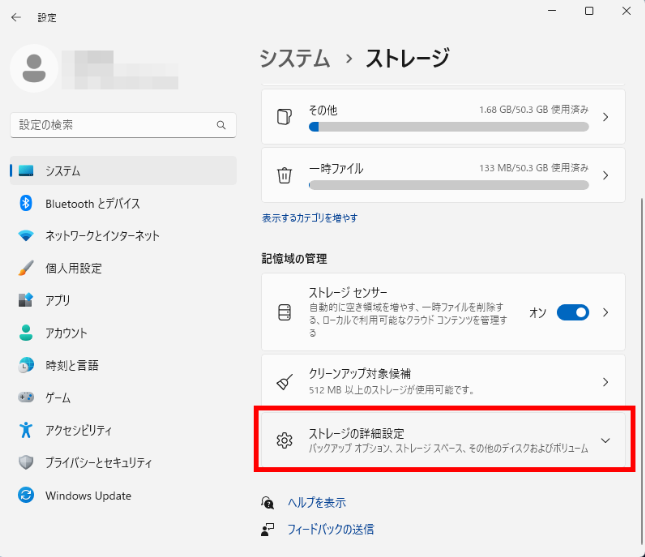Open アプリ settings section
645x557 pixels.
click(x=123, y=300)
